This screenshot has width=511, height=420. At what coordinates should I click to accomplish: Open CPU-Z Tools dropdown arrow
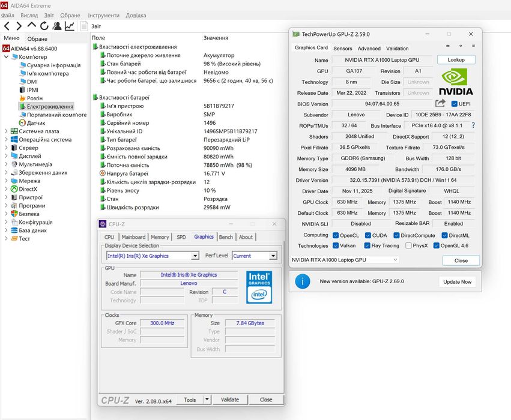tap(207, 399)
